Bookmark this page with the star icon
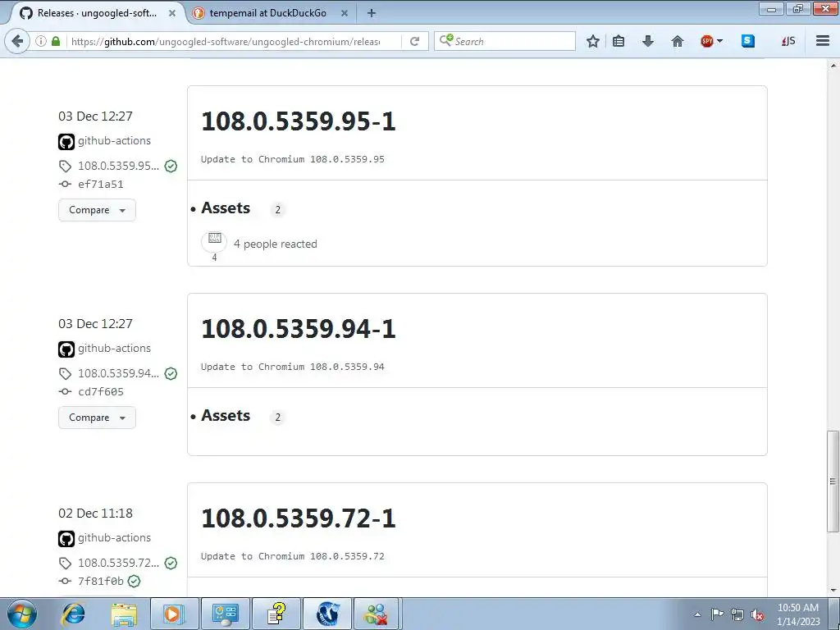The width and height of the screenshot is (840, 630). (x=592, y=41)
